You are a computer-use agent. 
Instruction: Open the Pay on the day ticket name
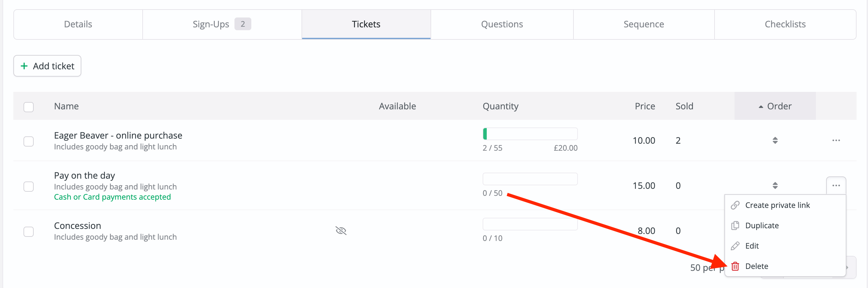tap(85, 175)
